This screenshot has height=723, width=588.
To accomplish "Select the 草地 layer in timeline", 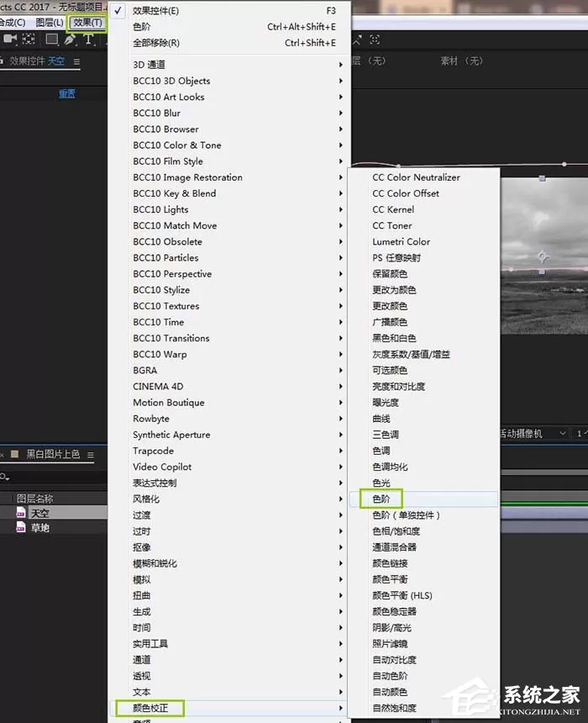I will tap(54, 527).
